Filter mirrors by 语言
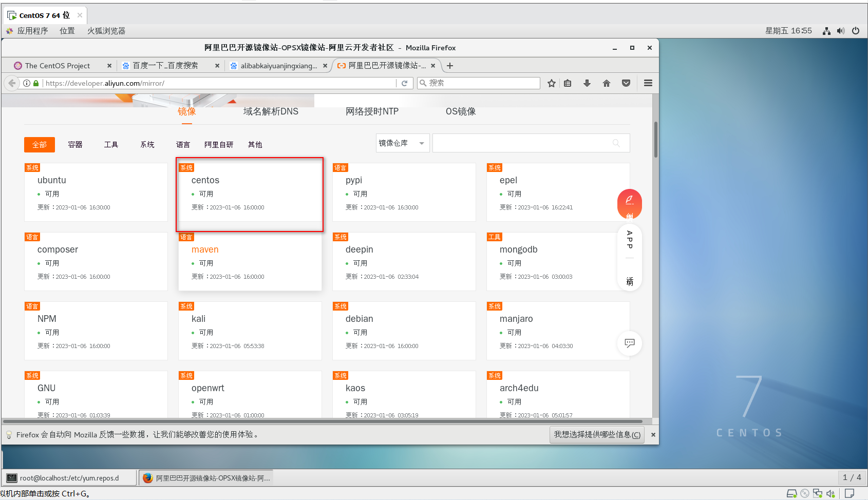The image size is (868, 500). (183, 145)
